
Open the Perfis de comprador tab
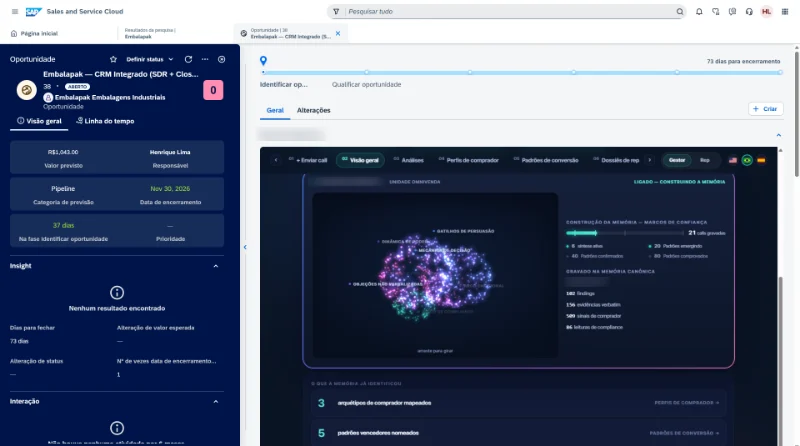coord(468,160)
